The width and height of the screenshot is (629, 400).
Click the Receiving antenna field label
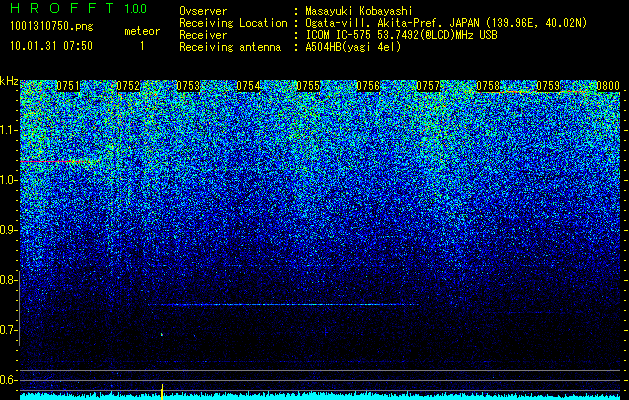tap(230, 47)
